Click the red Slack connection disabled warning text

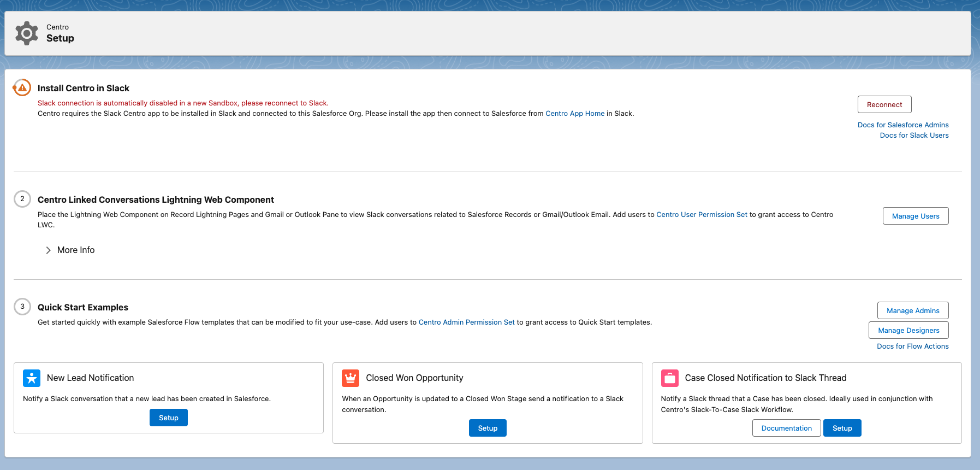click(183, 103)
